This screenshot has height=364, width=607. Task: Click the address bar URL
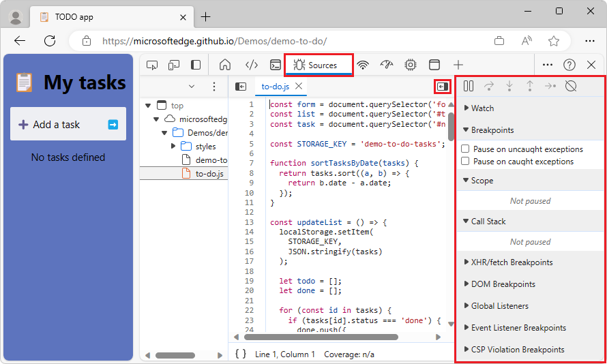[x=214, y=41]
